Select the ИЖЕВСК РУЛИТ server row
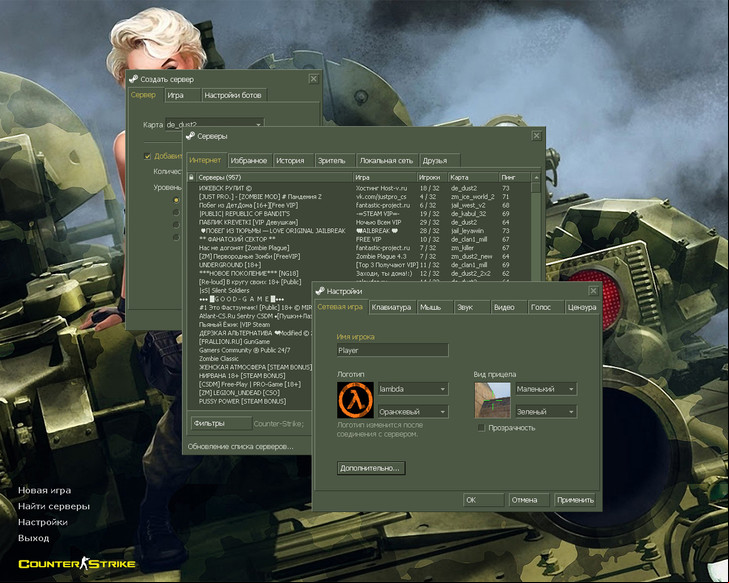 (x=359, y=188)
